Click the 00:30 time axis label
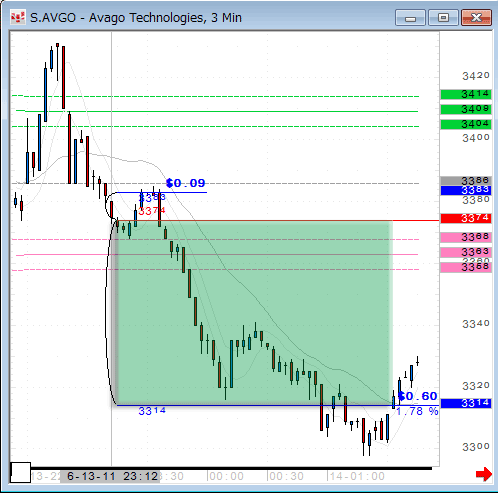Viewport: 498px width, 493px height. pyautogui.click(x=286, y=476)
